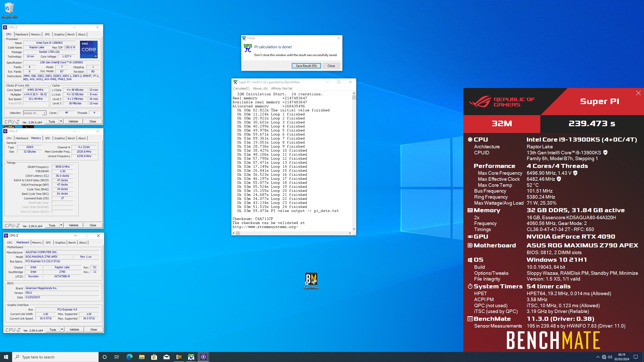
Task: Click Validate in Mainboard CPU-Z window
Action: [74, 330]
